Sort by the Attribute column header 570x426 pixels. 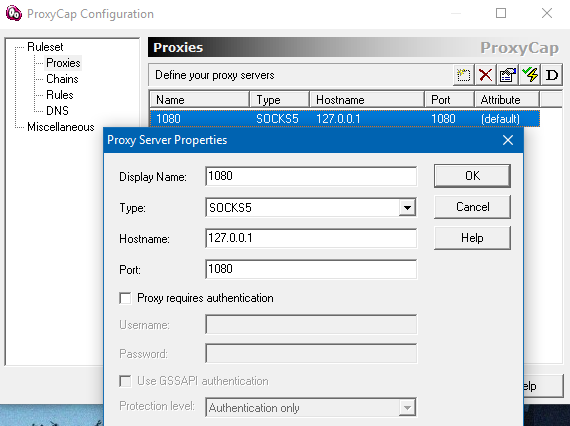click(507, 100)
